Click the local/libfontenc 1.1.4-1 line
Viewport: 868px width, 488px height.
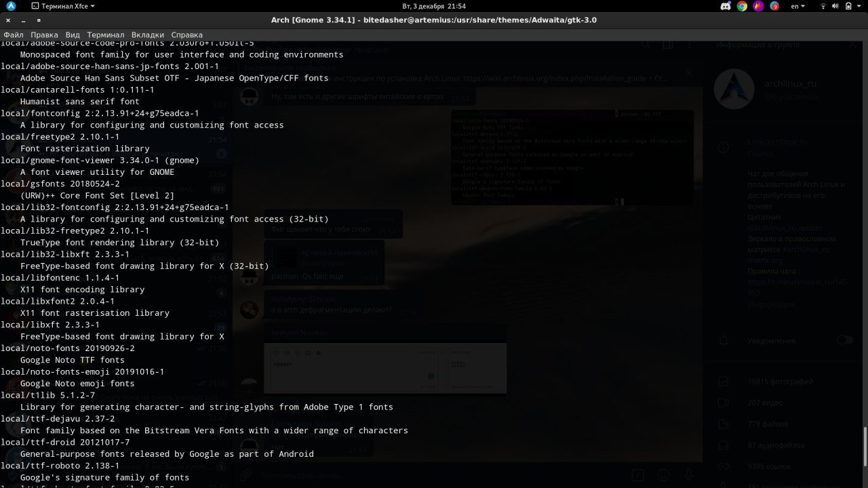[60, 278]
